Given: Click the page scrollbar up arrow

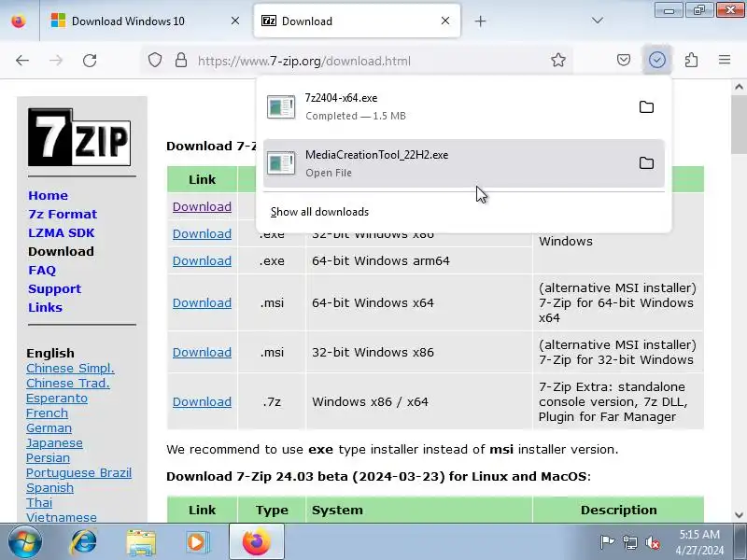Looking at the screenshot, I should (739, 87).
